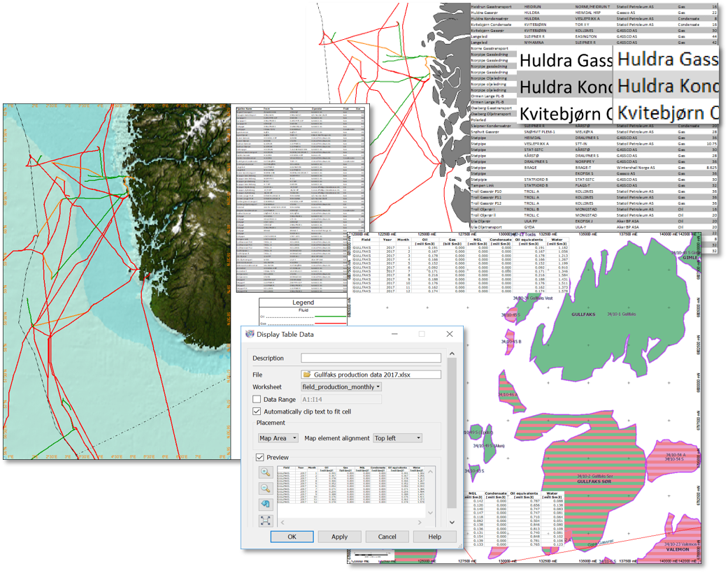728x573 pixels.
Task: Click the Cancel button
Action: click(x=387, y=537)
